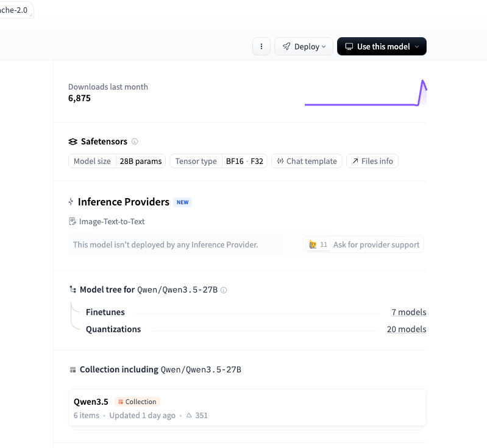The height and width of the screenshot is (448, 487).
Task: Open the Qwen3.5 collection card
Action: click(x=247, y=408)
